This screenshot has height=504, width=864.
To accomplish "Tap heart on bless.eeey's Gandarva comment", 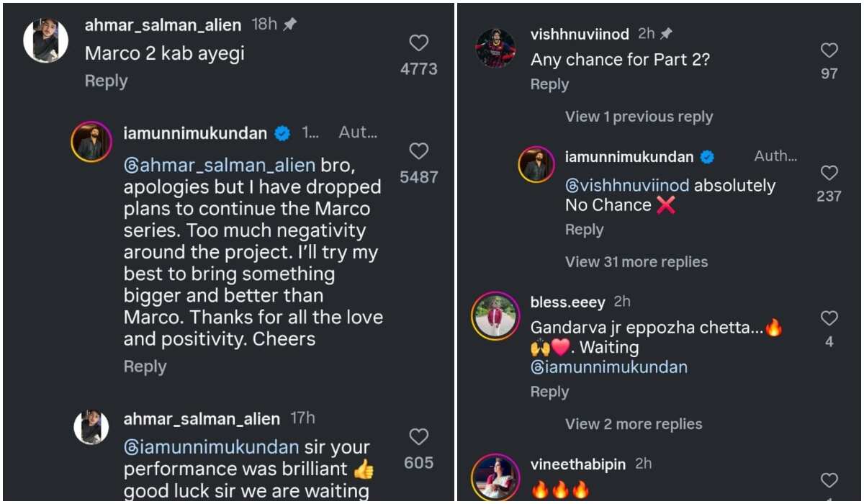I will tap(829, 318).
